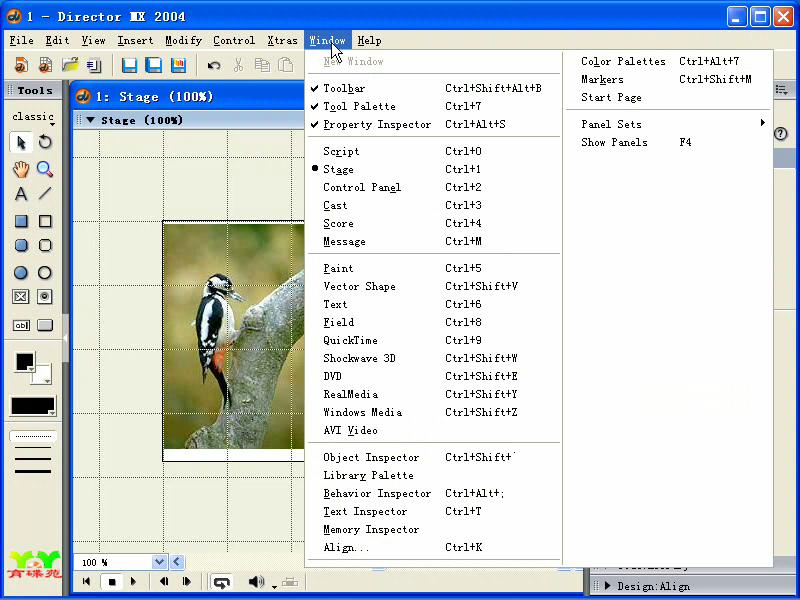Toggle loop playback button

221,582
